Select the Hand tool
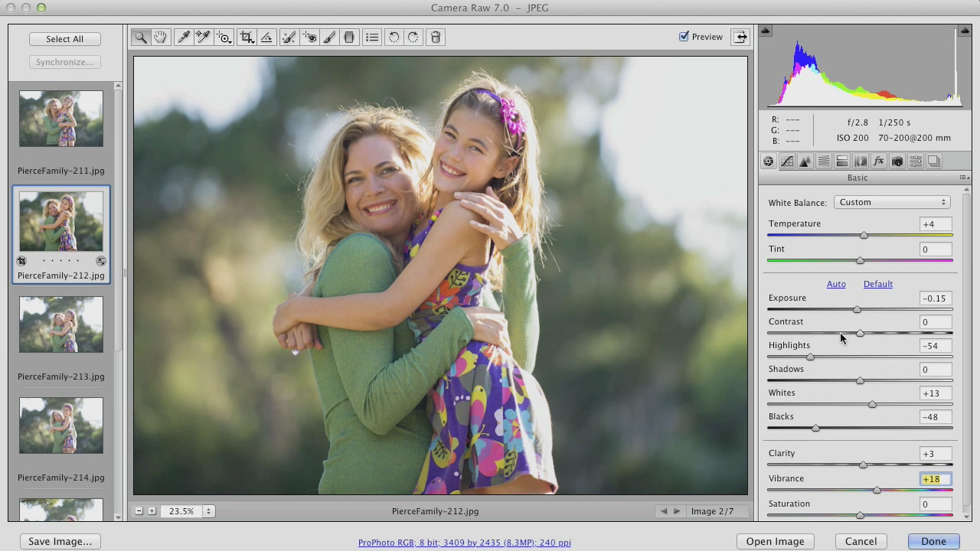980x551 pixels. coord(160,37)
